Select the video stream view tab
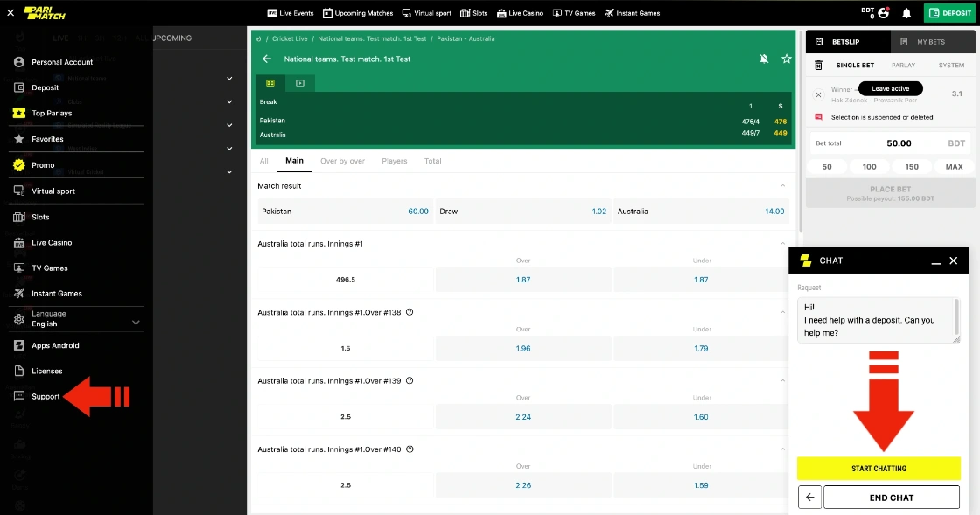The width and height of the screenshot is (980, 515). tap(300, 83)
